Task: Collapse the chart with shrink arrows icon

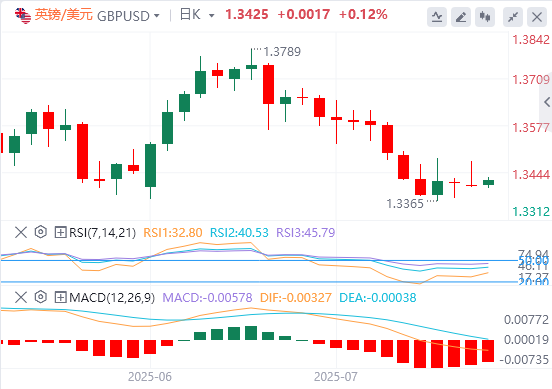Action: pyautogui.click(x=513, y=17)
